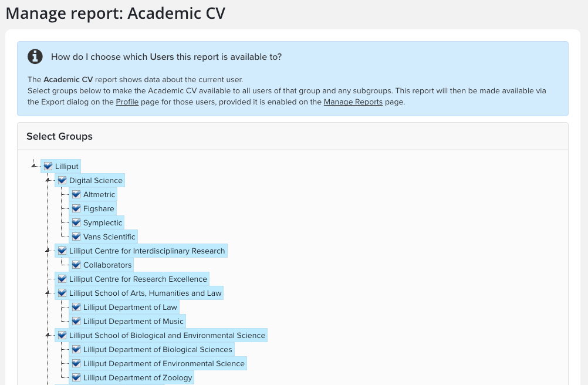588x385 pixels.
Task: Select Lilliput Centre for Research Excellence label
Action: point(138,279)
